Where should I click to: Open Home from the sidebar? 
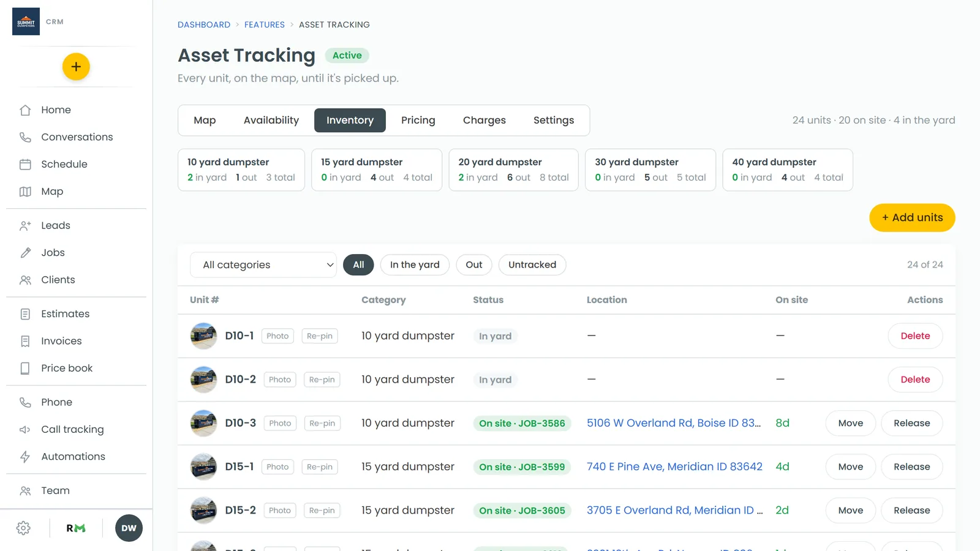[56, 110]
